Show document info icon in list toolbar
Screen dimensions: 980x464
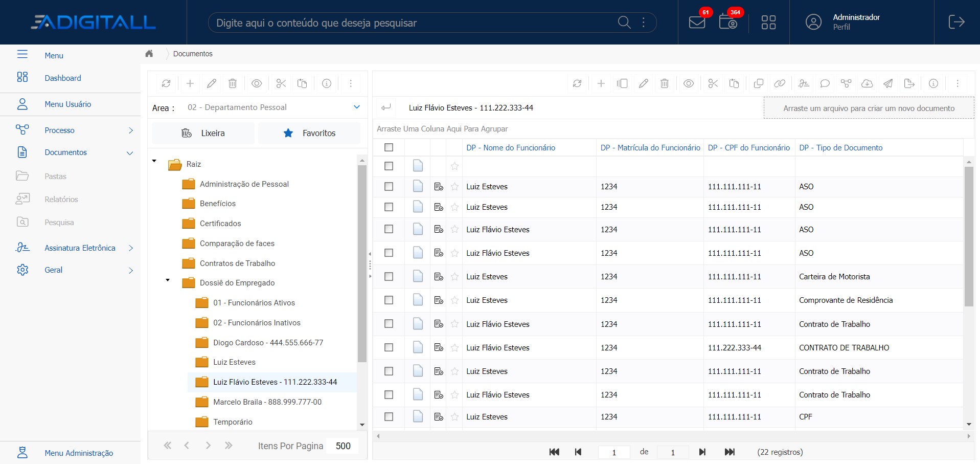point(933,83)
